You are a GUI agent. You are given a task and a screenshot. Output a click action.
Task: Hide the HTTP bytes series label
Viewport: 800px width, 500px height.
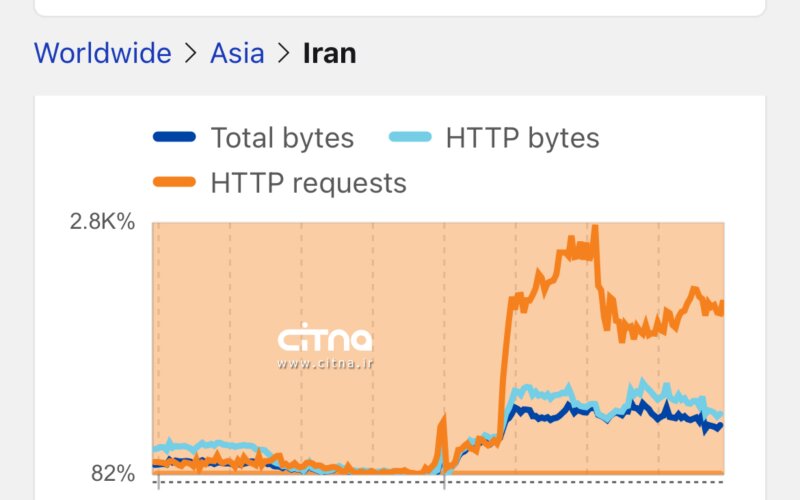(x=522, y=138)
